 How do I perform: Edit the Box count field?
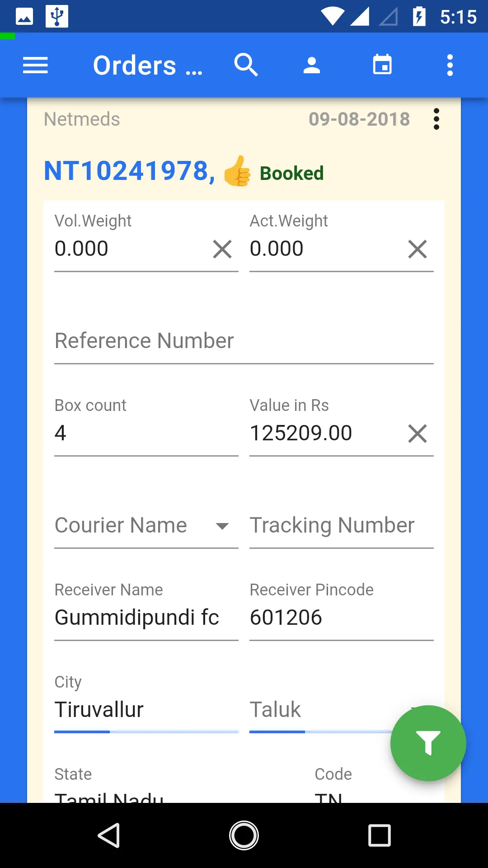(x=145, y=434)
